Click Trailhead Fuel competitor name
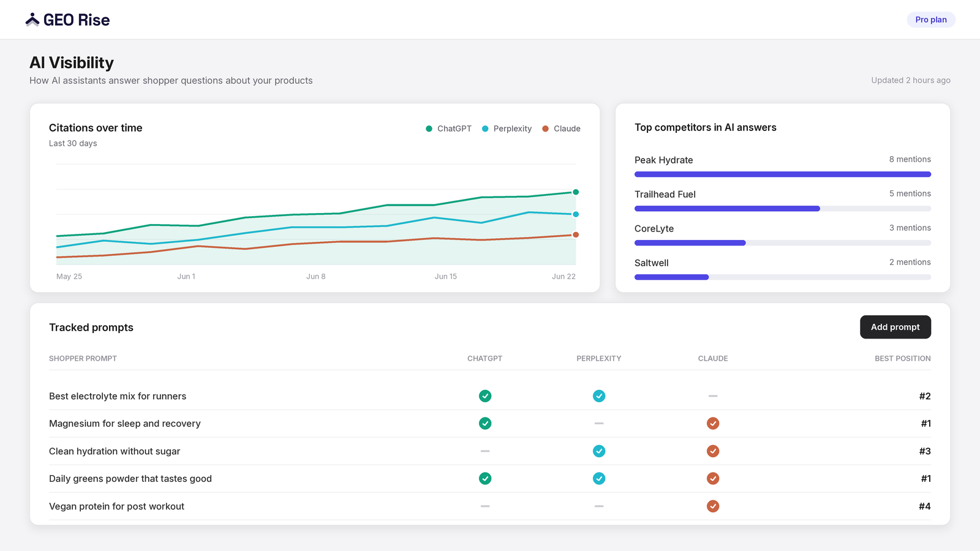 coord(665,194)
